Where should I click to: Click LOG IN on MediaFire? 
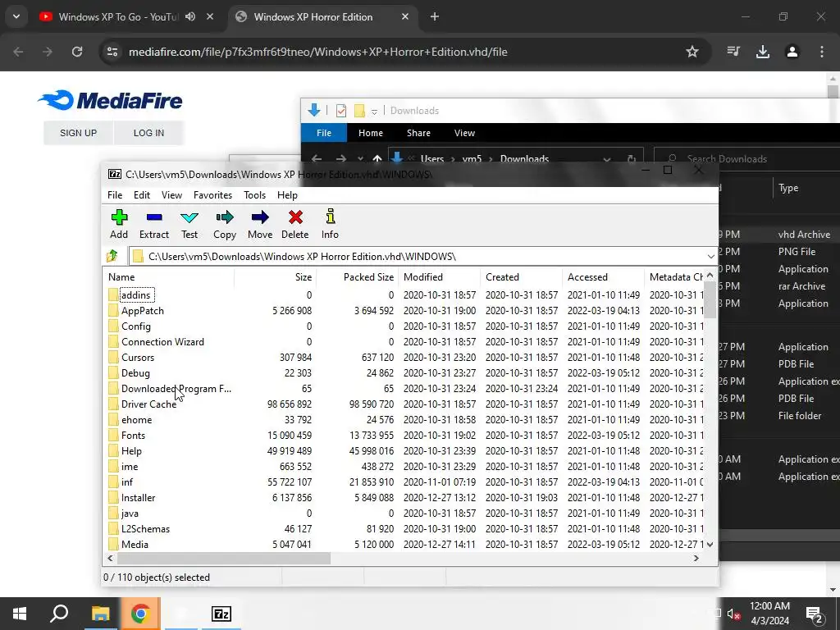point(149,133)
